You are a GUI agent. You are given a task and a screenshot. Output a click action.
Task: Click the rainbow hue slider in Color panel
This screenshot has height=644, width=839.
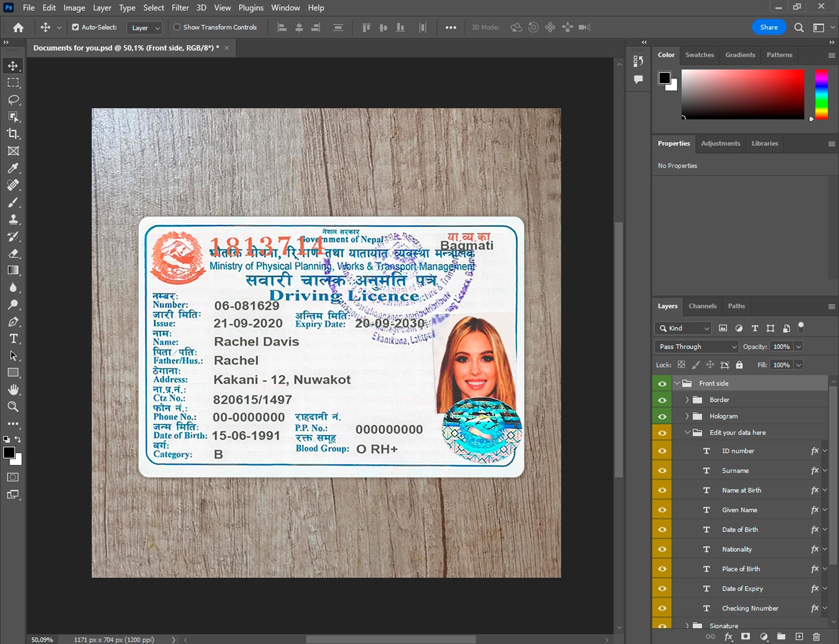click(x=821, y=94)
